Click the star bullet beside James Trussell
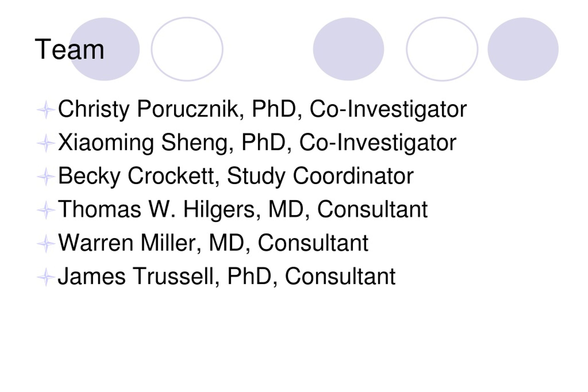This screenshot has height=392, width=588. [46, 277]
